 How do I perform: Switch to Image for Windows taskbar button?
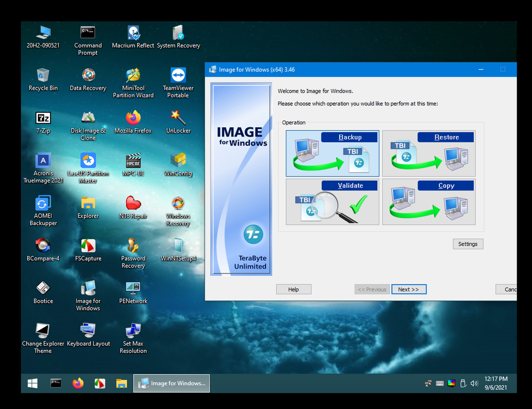171,383
